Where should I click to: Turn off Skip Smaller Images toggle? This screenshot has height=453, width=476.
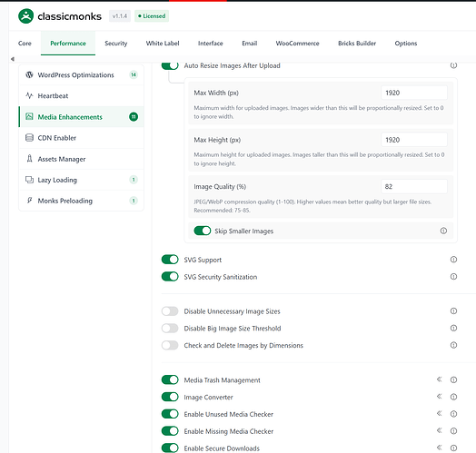[x=203, y=231]
